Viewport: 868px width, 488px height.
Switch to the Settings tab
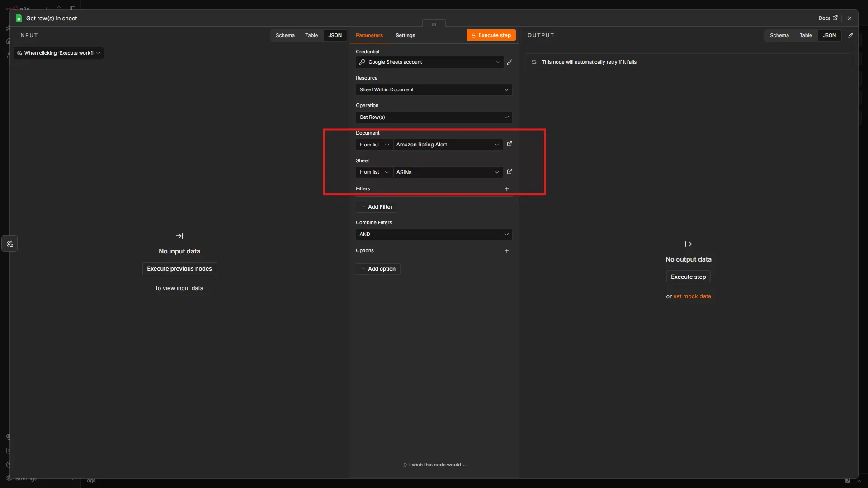point(405,36)
